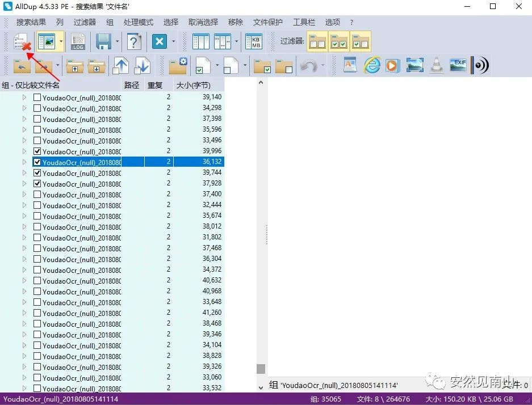This screenshot has width=532, height=405.
Task: Open the image viewer landscape icon
Action: point(414,65)
